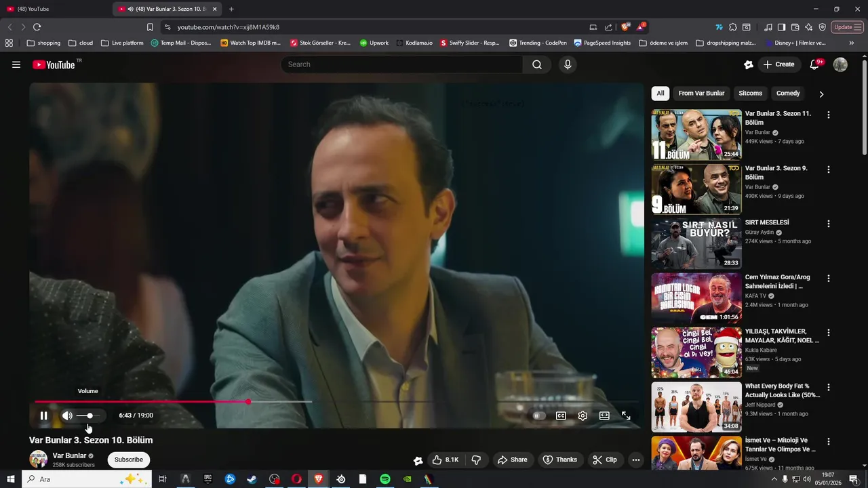Image resolution: width=868 pixels, height=488 pixels.
Task: Select the Sitcoms chip
Action: 750,94
